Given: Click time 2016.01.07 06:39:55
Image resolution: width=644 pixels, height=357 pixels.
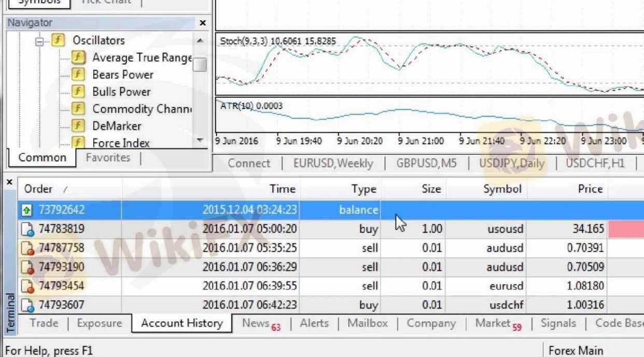Looking at the screenshot, I should [250, 285].
